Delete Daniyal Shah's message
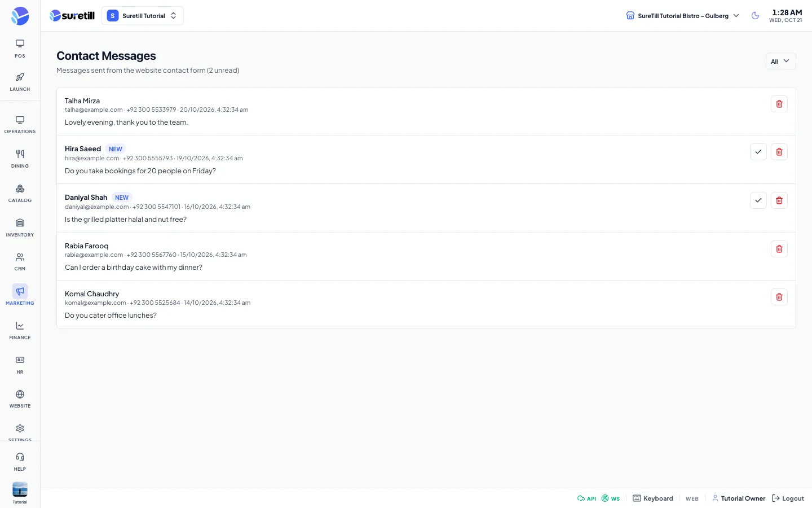The image size is (812, 508). coord(779,200)
